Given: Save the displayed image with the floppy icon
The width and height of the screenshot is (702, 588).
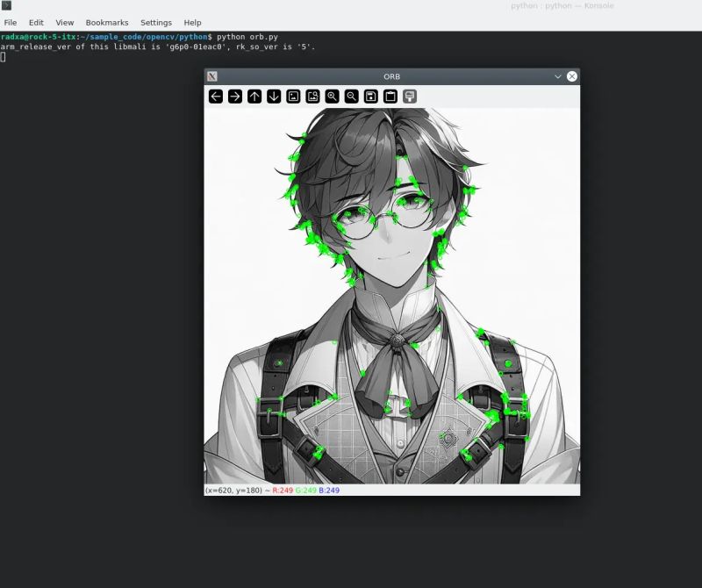Looking at the screenshot, I should click(369, 97).
